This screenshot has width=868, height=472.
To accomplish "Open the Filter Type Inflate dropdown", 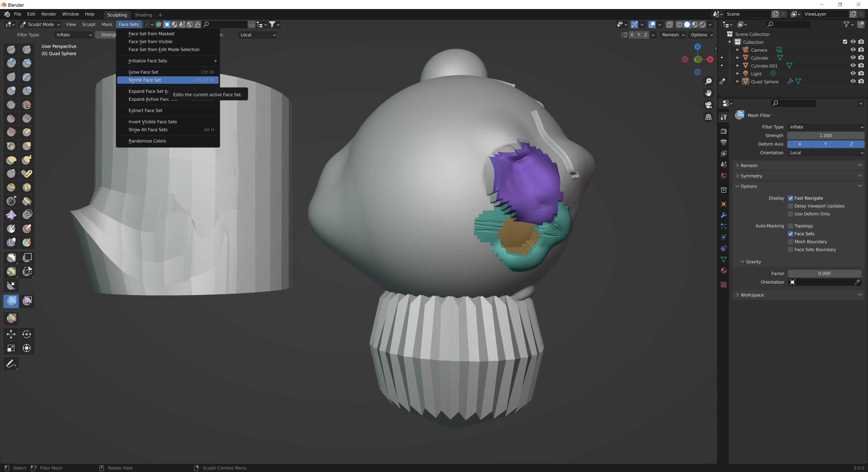I will pyautogui.click(x=826, y=127).
